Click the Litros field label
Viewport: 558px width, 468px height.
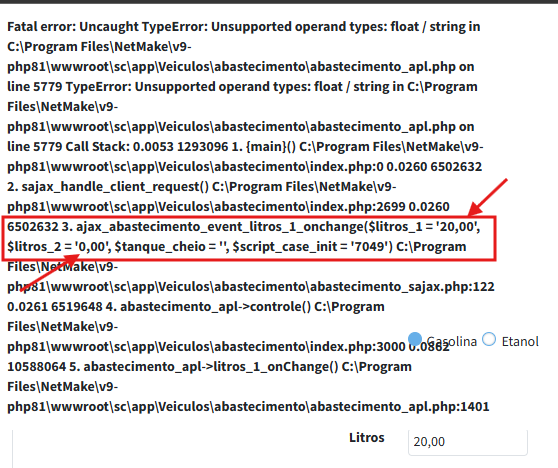[x=367, y=437]
